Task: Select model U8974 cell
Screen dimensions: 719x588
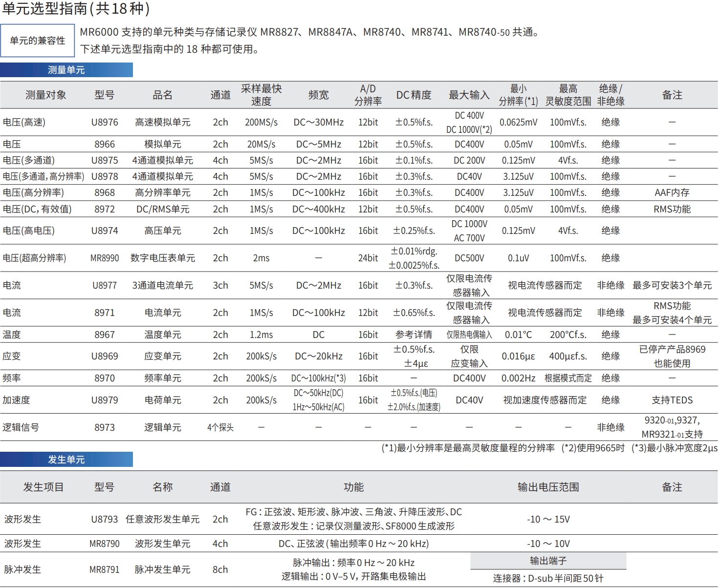Action: pyautogui.click(x=105, y=231)
